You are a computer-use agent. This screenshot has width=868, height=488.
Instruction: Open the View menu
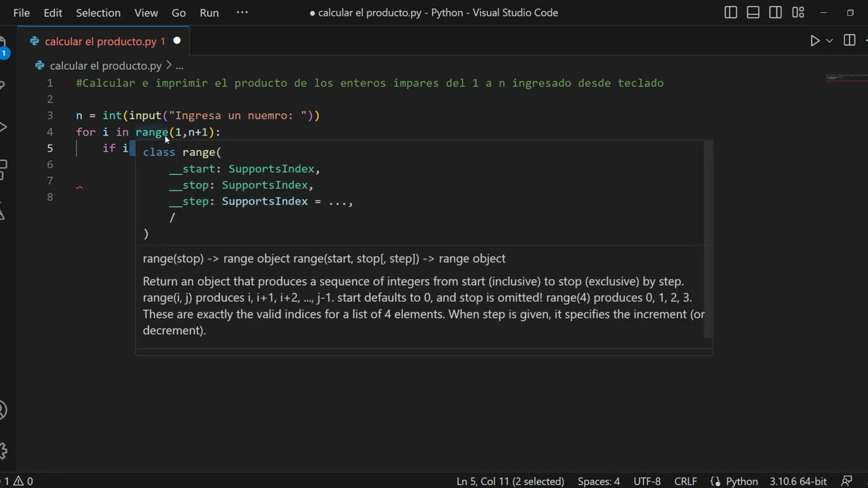point(146,13)
